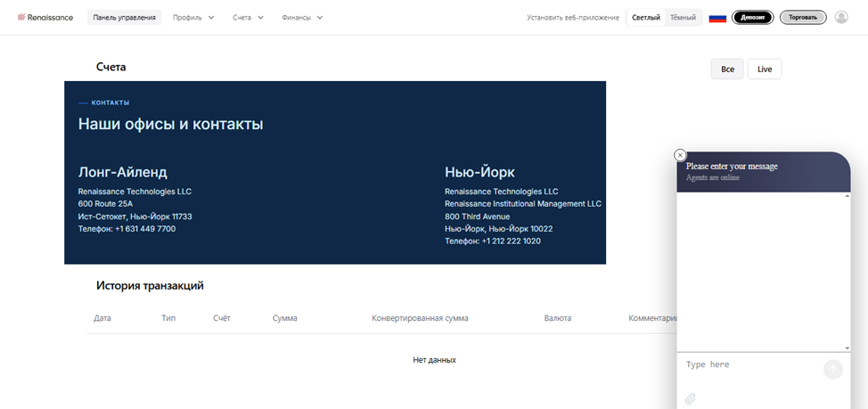
Task: Expand the Счета dropdown menu
Action: coord(248,17)
